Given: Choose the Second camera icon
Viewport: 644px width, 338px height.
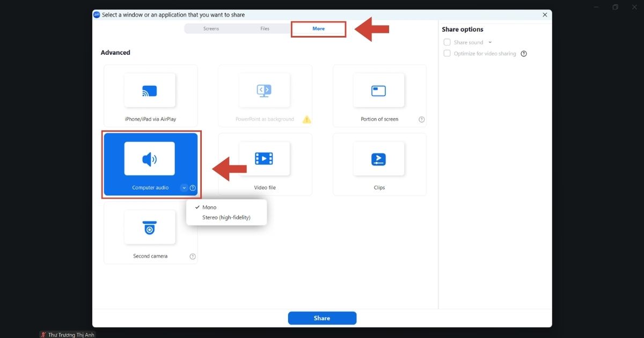Looking at the screenshot, I should tap(150, 227).
